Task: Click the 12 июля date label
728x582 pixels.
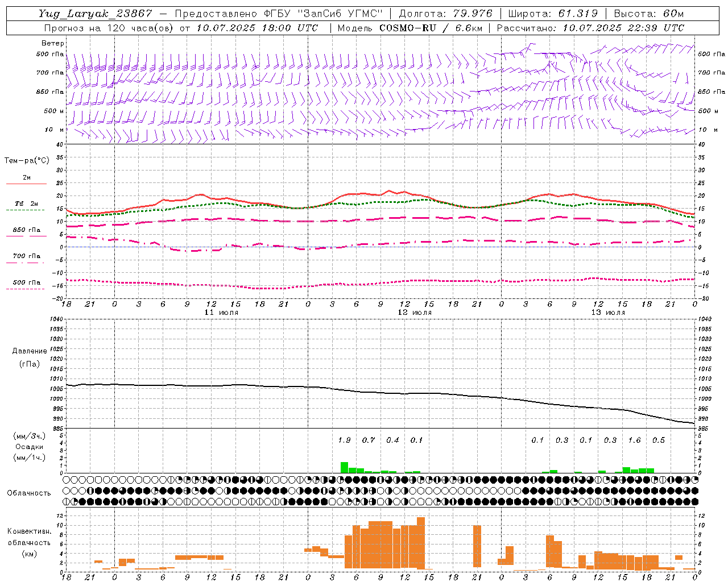Action: pos(415,313)
